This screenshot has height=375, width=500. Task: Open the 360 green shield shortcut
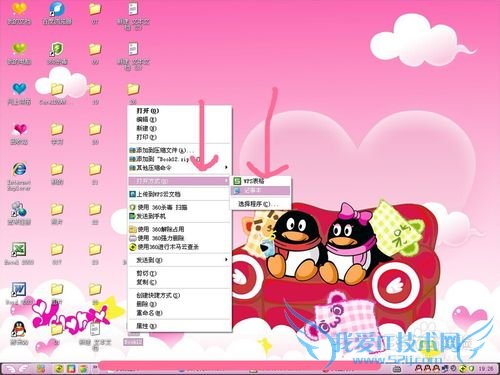coord(57,49)
